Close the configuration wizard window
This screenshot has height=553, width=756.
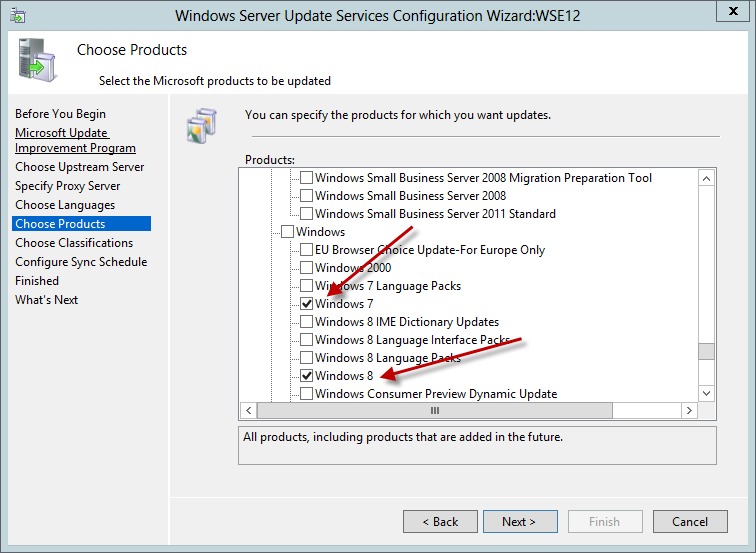(x=731, y=15)
